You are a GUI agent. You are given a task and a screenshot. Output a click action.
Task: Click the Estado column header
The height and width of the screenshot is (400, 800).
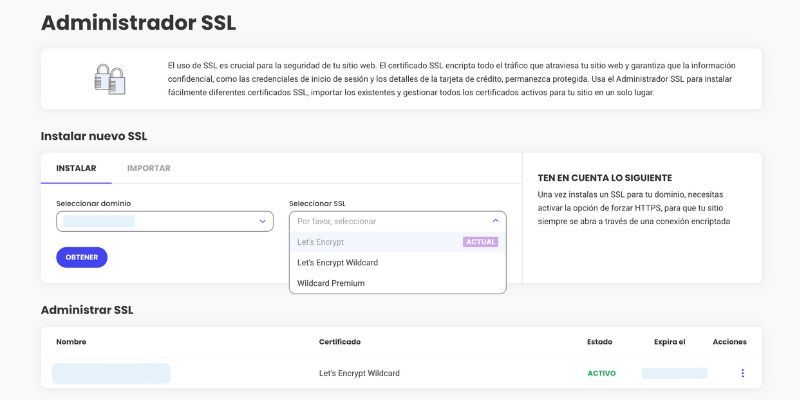pos(599,342)
